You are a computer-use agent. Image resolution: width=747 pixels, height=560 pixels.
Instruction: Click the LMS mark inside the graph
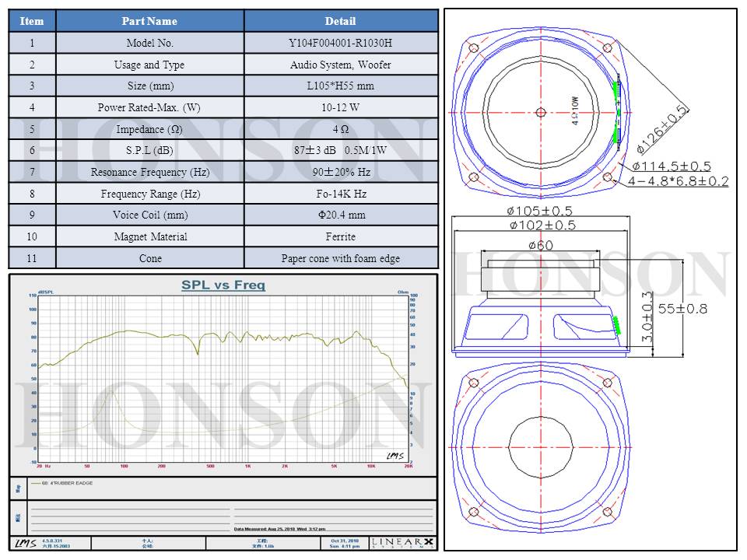[395, 455]
